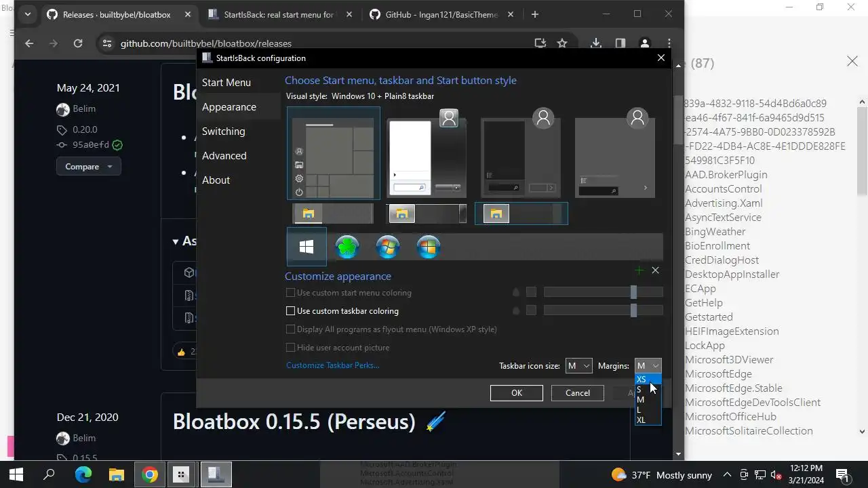Select MicrosoftOfficeHub in the app list

point(730,417)
